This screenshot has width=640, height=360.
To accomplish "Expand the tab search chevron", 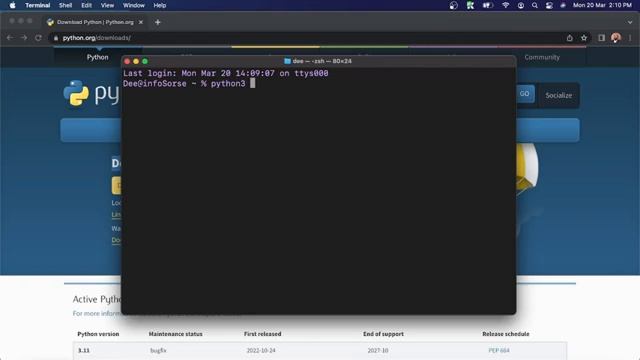I will pyautogui.click(x=630, y=22).
